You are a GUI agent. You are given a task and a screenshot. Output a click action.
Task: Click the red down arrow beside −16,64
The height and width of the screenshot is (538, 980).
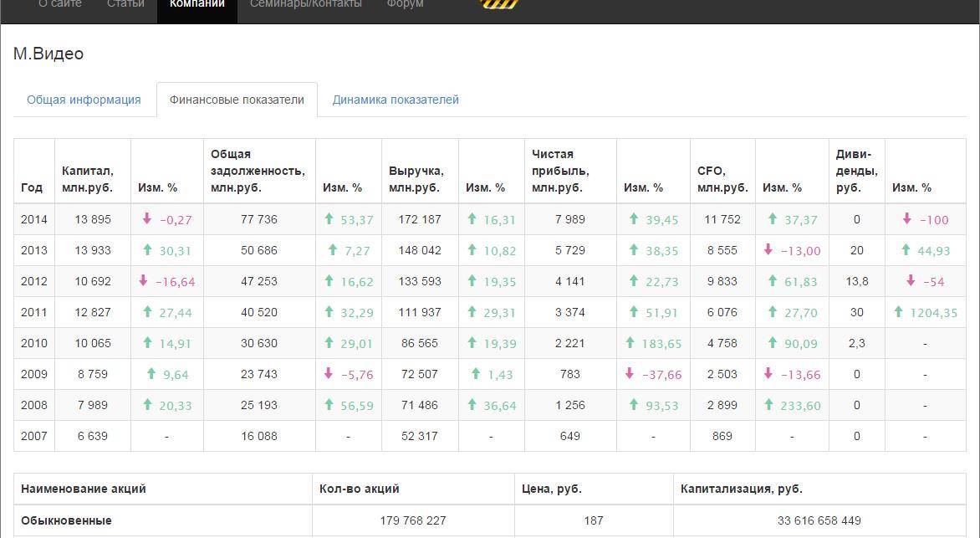[x=145, y=281]
